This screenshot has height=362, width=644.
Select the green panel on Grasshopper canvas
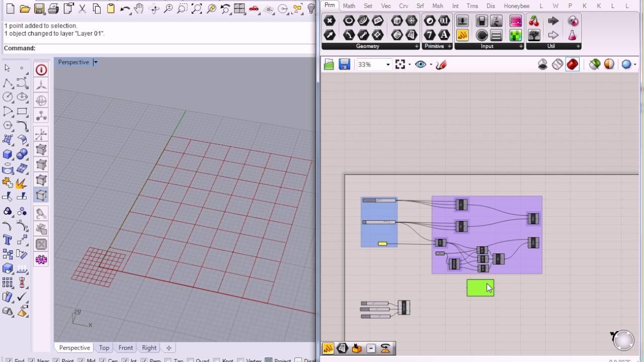point(480,288)
